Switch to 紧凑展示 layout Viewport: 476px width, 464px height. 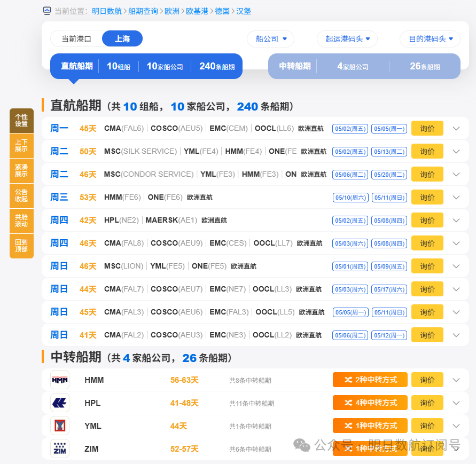[21, 171]
